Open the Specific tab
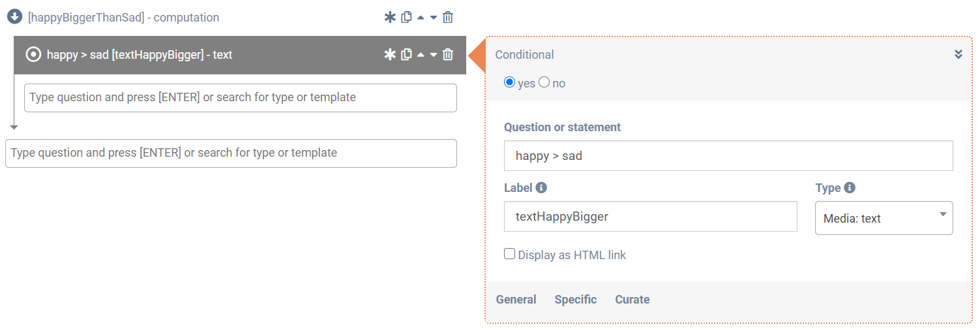 click(575, 300)
